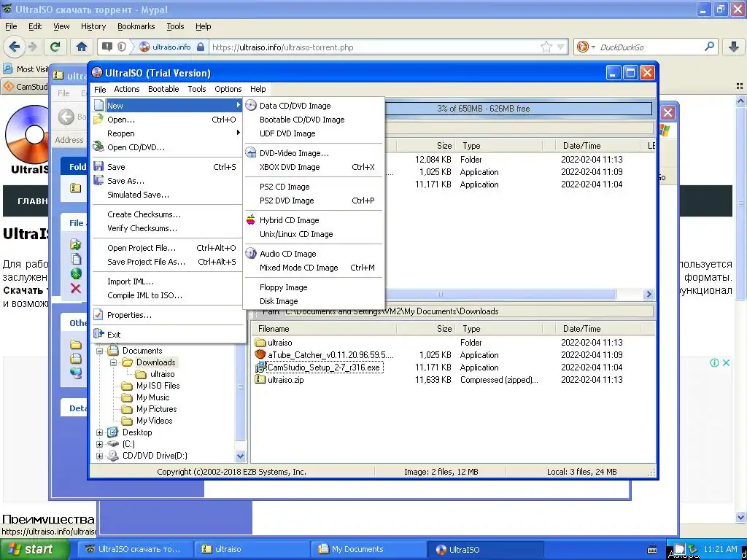
Task: Click the Save As icon
Action: pos(98,181)
